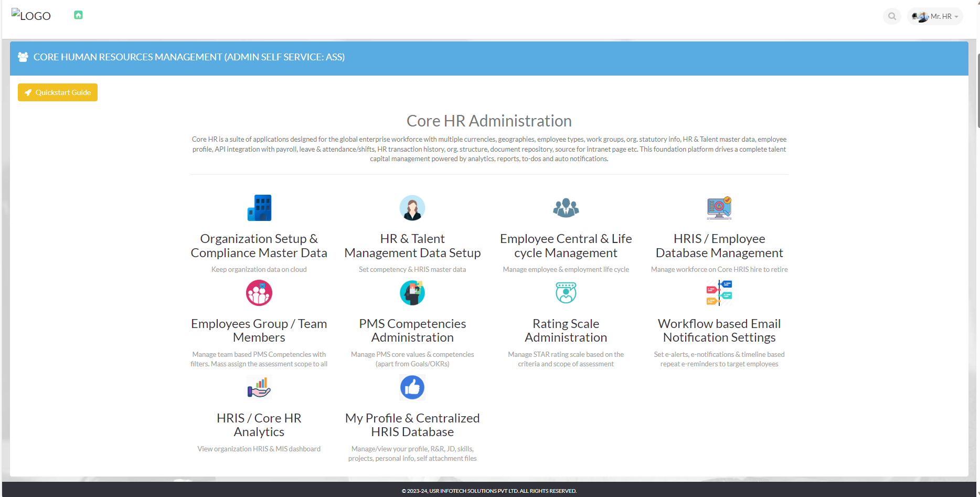The width and height of the screenshot is (980, 497).
Task: Click 'Manage employee & employment life cycle' text
Action: pos(566,269)
